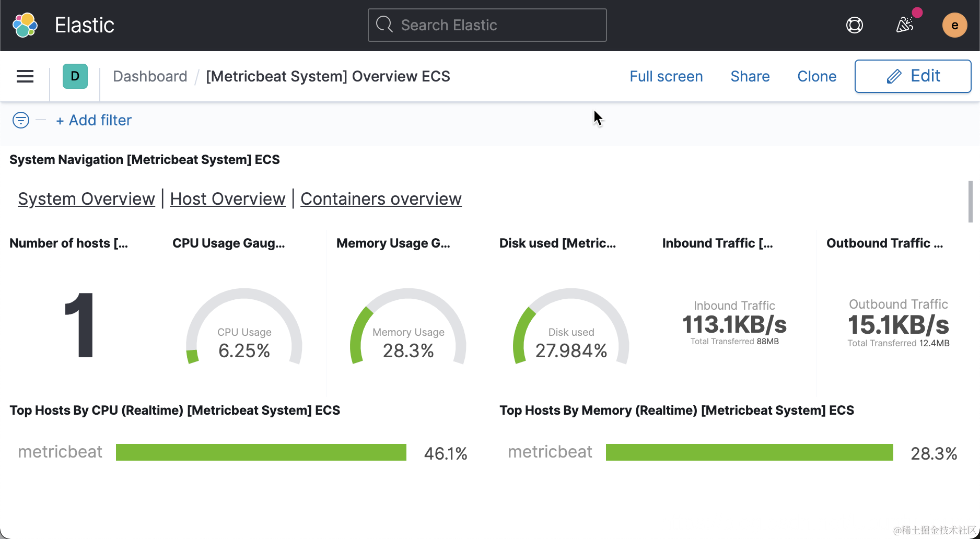Open the user avatar menu
980x539 pixels.
point(954,25)
